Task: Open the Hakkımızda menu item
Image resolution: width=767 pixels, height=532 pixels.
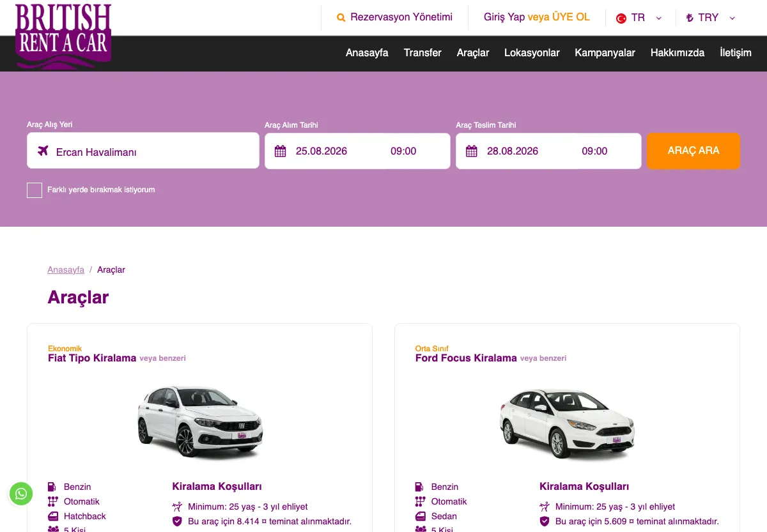Action: coord(678,53)
